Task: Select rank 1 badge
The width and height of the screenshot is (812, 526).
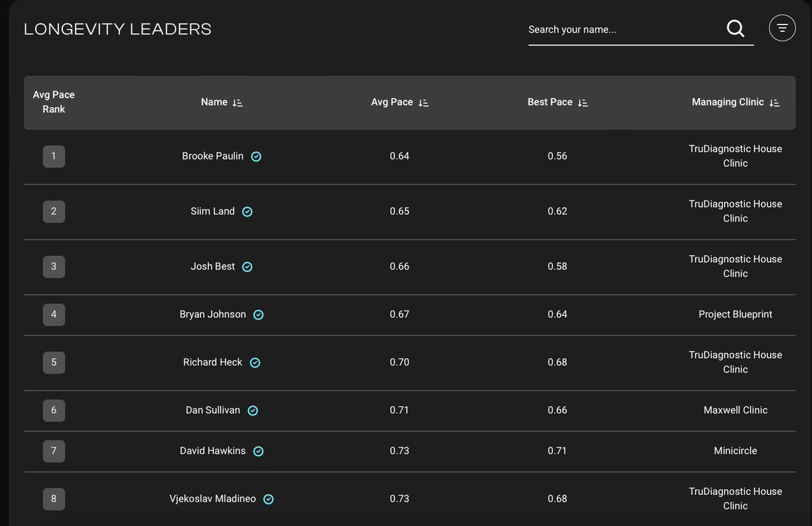Action: tap(54, 156)
